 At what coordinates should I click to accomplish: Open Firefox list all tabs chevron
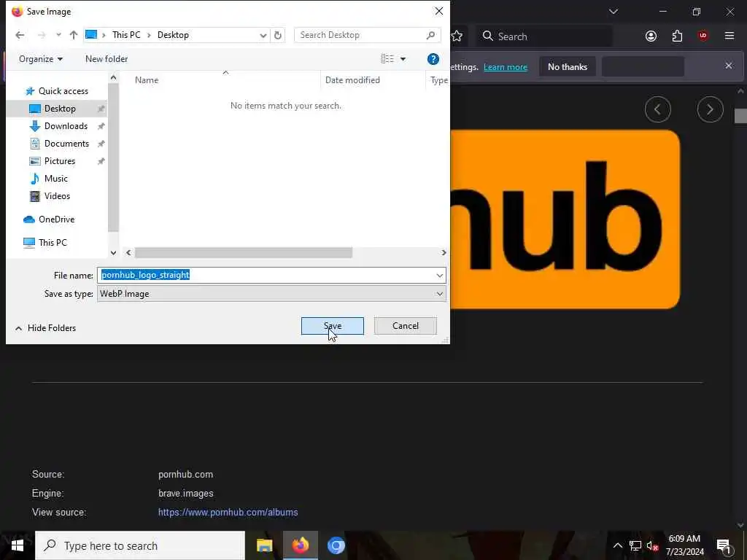(x=613, y=12)
